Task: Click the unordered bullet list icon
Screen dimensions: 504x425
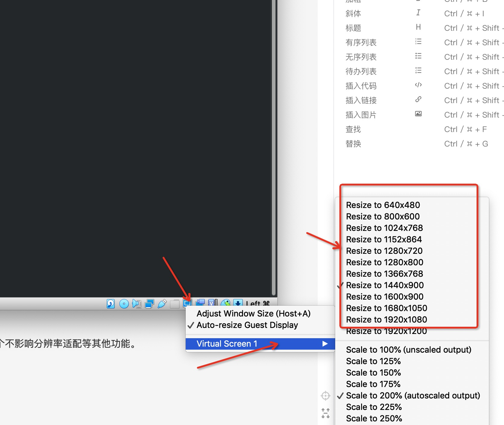Action: pyautogui.click(x=418, y=56)
